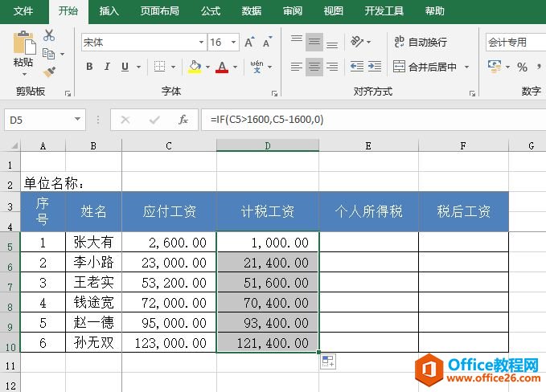Click the column D header
Viewport: 546px width, 392px height.
tap(267, 145)
